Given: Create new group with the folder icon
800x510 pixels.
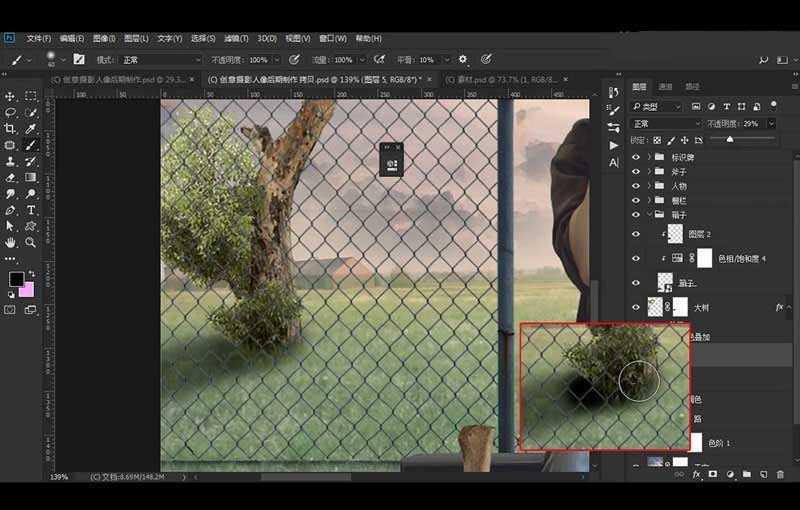Looking at the screenshot, I should pyautogui.click(x=745, y=473).
